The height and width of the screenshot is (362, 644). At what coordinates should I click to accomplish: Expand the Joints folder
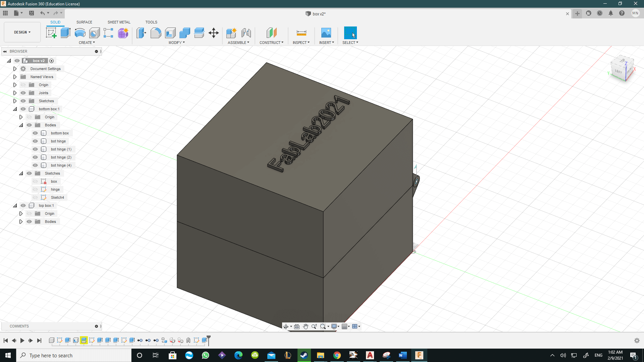click(15, 93)
